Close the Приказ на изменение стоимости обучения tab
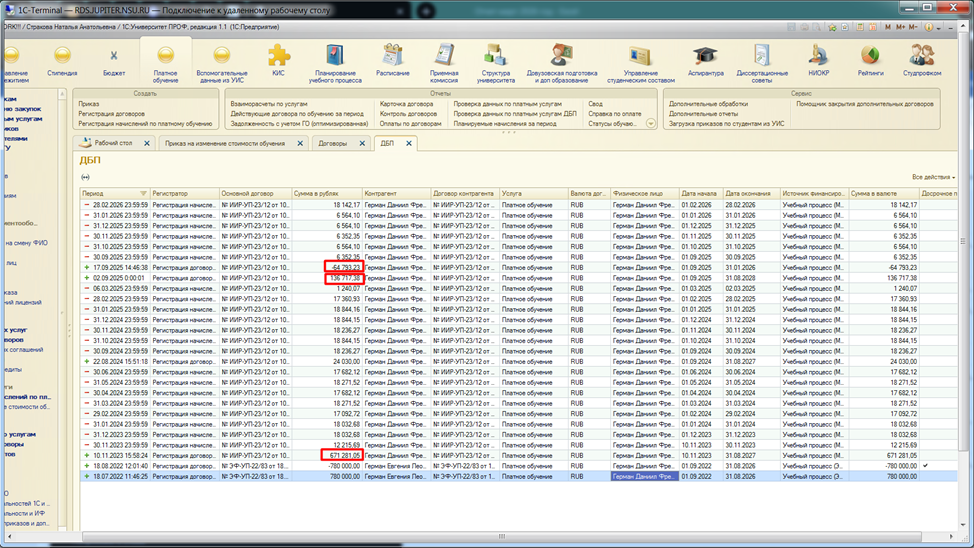 pyautogui.click(x=300, y=144)
